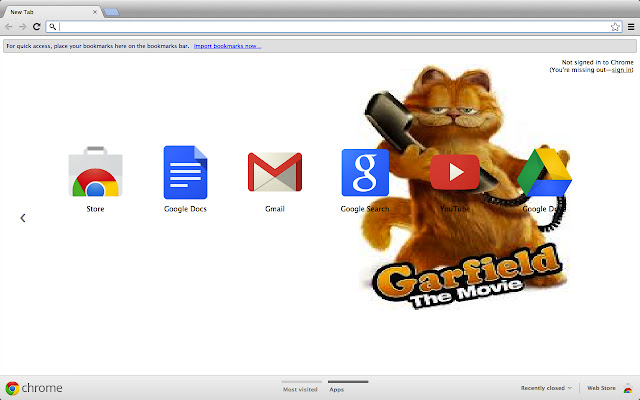Image resolution: width=640 pixels, height=400 pixels.
Task: Click the quick access bookmarks bar message
Action: click(98, 46)
